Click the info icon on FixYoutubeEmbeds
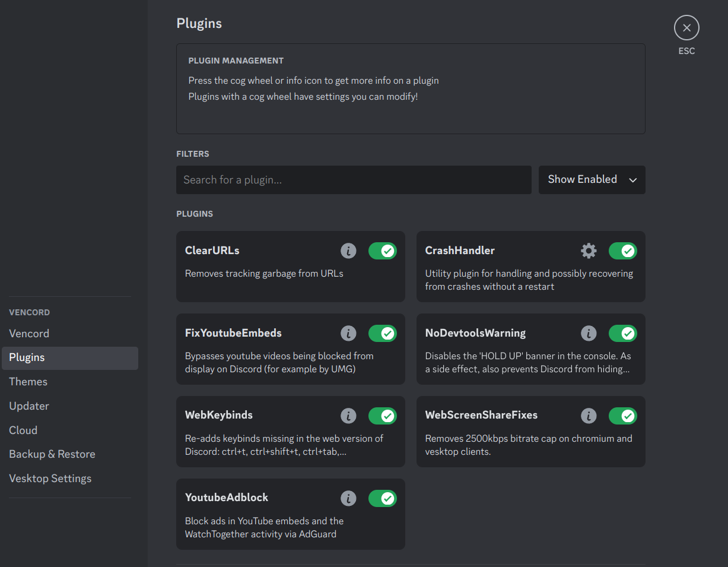The image size is (728, 567). tap(348, 333)
